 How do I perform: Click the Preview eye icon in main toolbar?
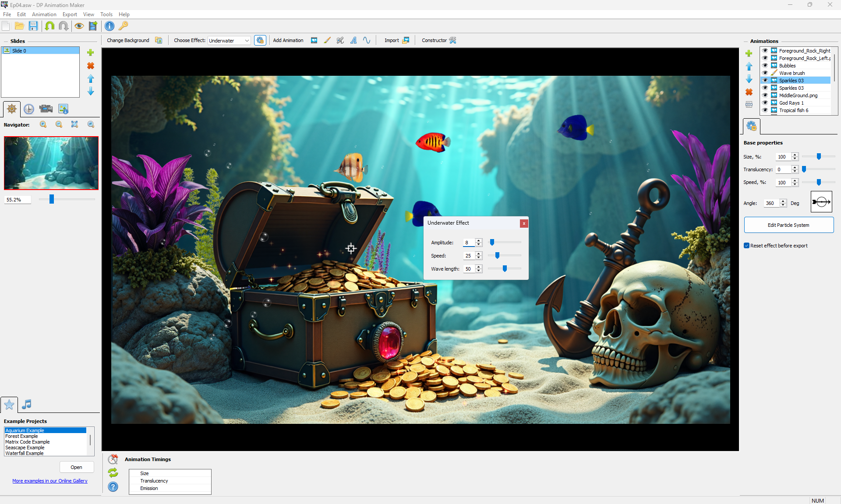(x=79, y=26)
